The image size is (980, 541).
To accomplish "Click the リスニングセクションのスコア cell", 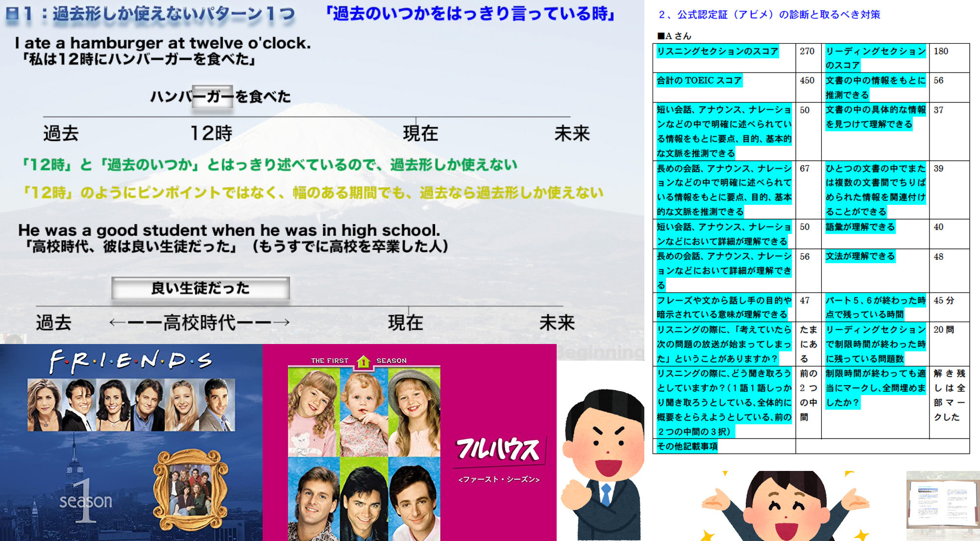I will 717,51.
